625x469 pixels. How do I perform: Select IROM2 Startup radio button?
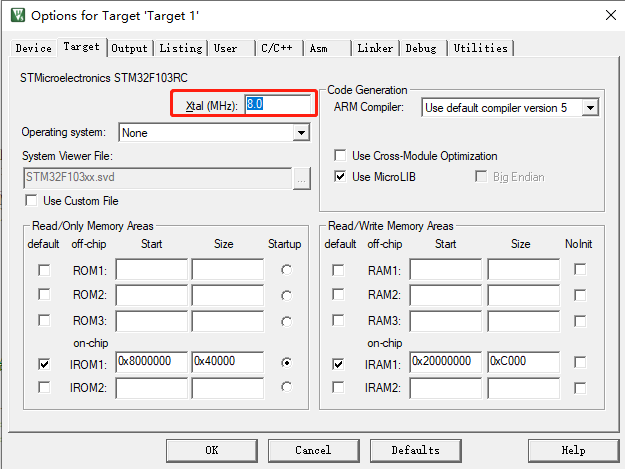point(286,387)
